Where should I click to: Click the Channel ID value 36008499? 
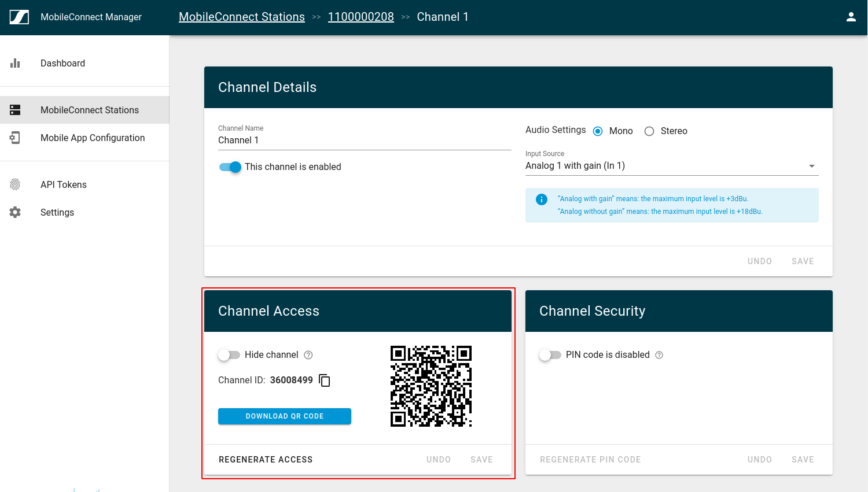click(291, 380)
